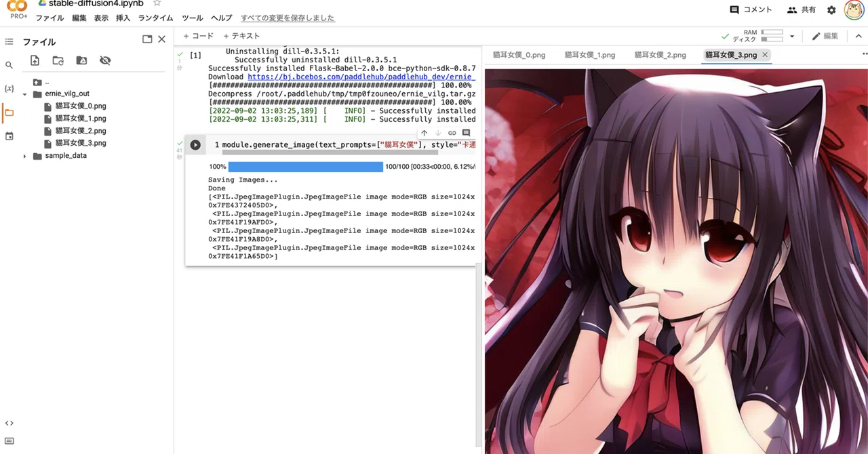Toggle the show hidden files eye icon

click(x=105, y=60)
